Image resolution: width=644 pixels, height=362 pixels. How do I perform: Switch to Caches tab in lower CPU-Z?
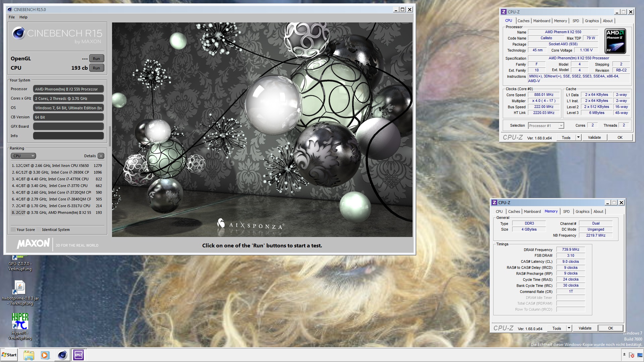(514, 212)
